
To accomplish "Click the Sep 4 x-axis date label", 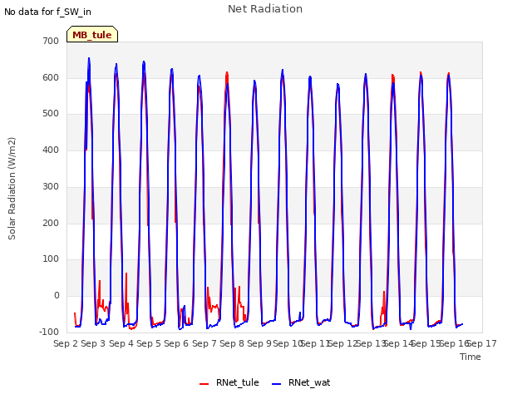I will (121, 343).
